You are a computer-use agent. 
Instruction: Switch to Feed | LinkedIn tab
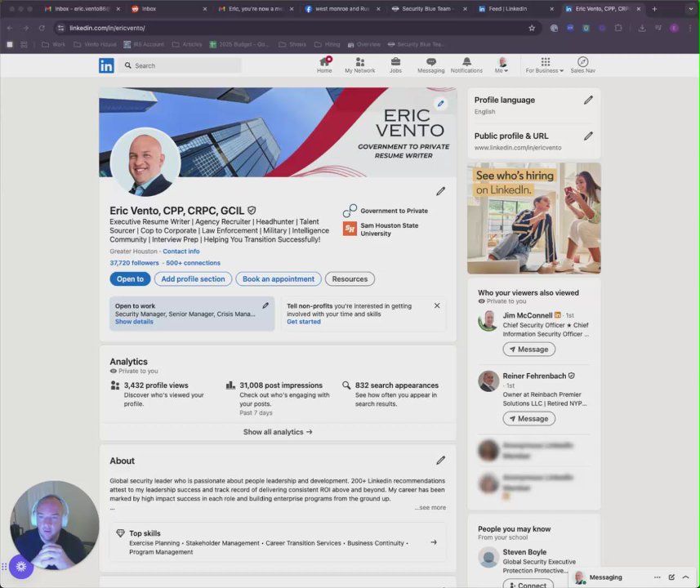pos(515,9)
